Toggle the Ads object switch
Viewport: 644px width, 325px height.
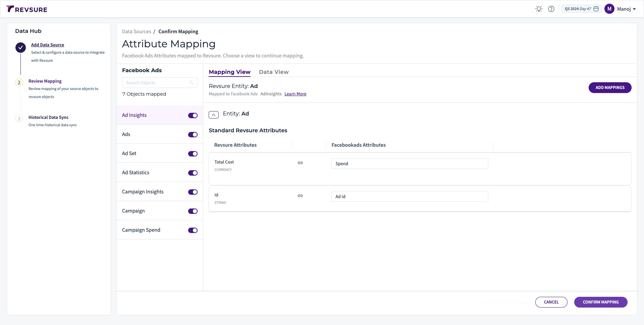pyautogui.click(x=193, y=135)
